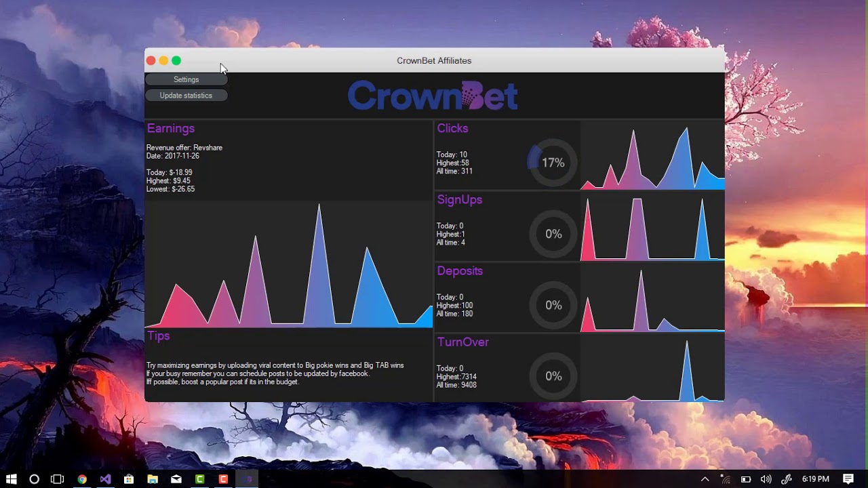Click the Deposits 0% progress ring
Viewport: 868px width, 488px height.
(x=553, y=305)
